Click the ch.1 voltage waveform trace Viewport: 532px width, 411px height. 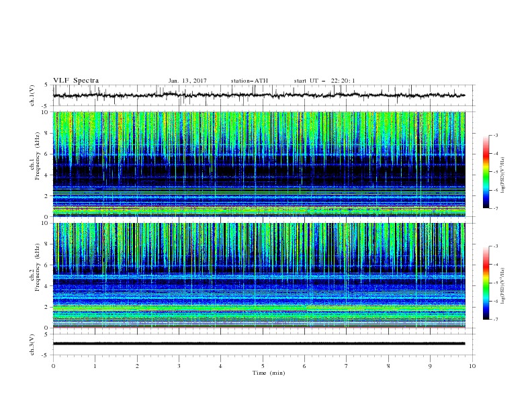click(259, 95)
